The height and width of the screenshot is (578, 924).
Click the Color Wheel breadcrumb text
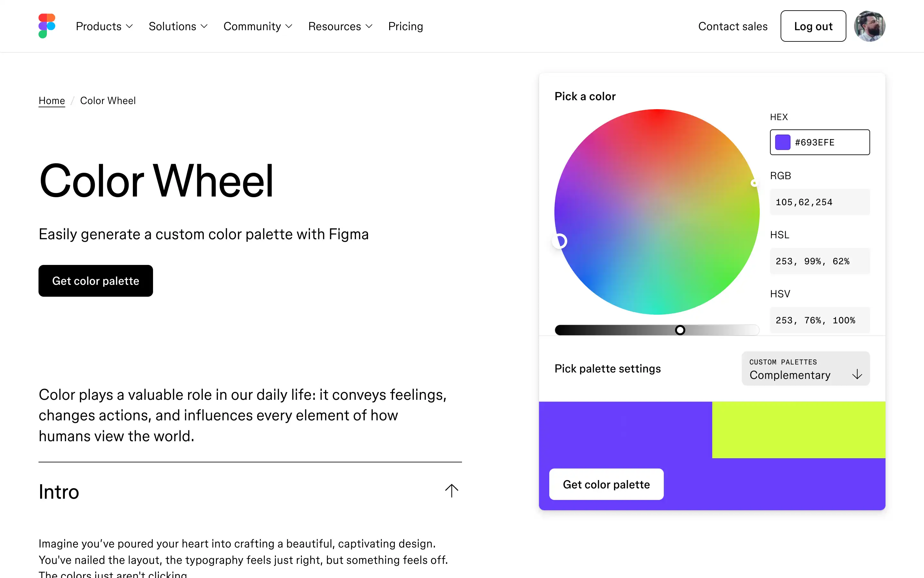pos(108,101)
